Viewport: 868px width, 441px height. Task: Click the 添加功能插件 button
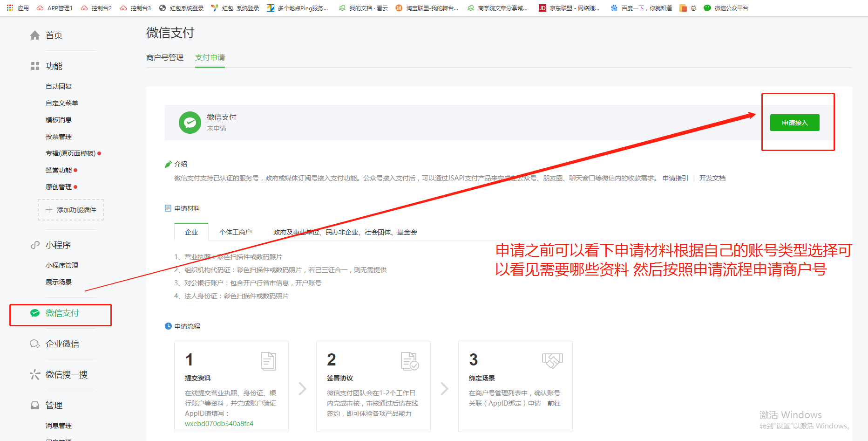tap(71, 210)
